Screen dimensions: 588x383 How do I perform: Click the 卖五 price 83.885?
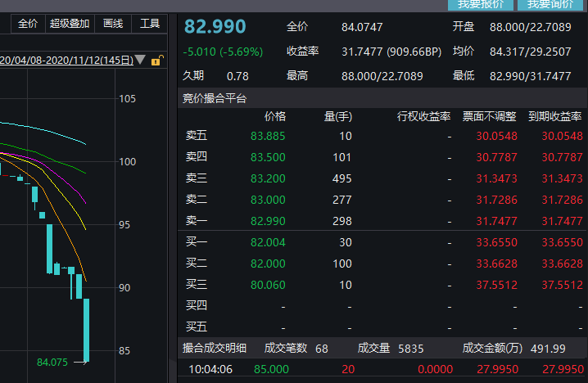[x=268, y=136]
